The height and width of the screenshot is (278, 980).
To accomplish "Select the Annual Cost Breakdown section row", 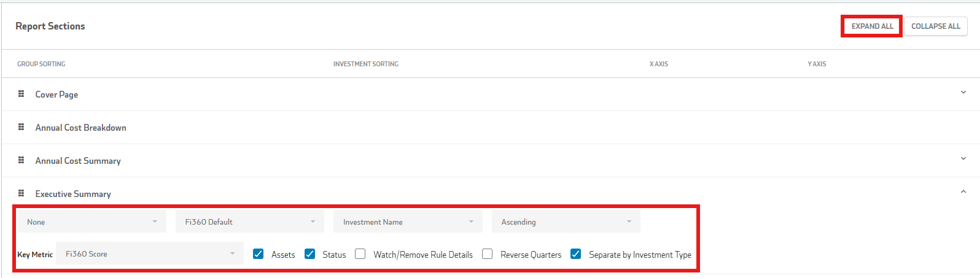I will point(490,128).
